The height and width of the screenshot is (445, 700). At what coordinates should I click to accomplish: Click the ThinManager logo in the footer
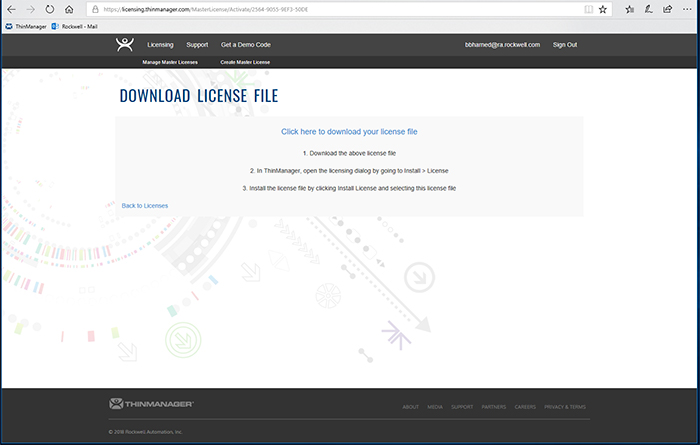click(x=151, y=404)
